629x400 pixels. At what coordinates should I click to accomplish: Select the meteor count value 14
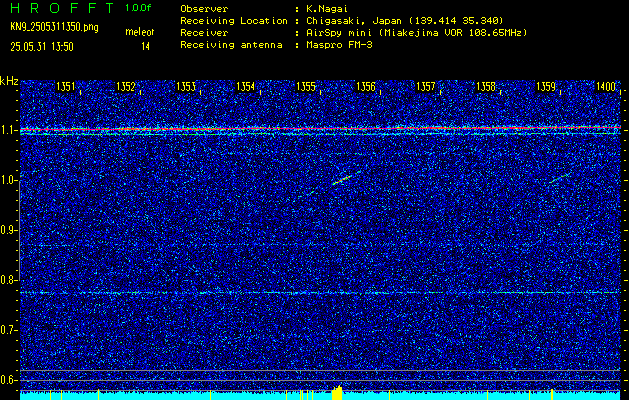[145, 47]
